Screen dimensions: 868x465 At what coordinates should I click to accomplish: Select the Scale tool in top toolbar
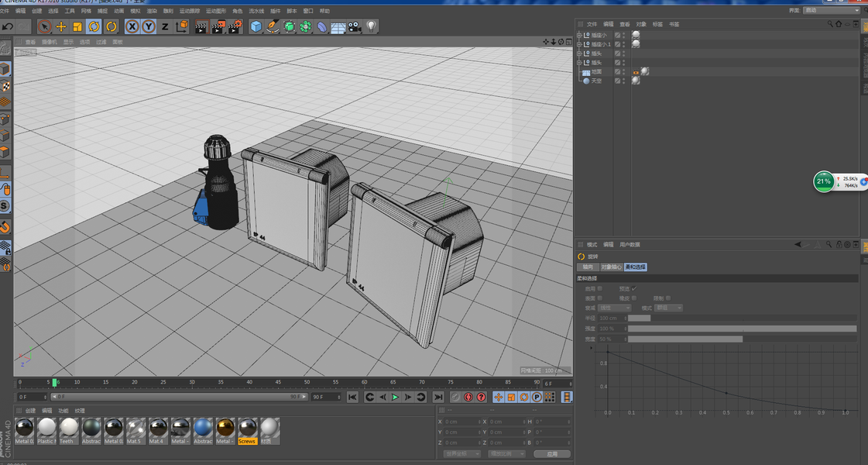pos(77,27)
